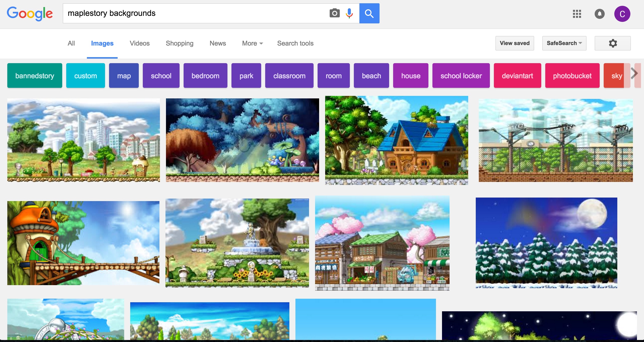Filter results by park chip
The image size is (644, 342).
[x=246, y=75]
